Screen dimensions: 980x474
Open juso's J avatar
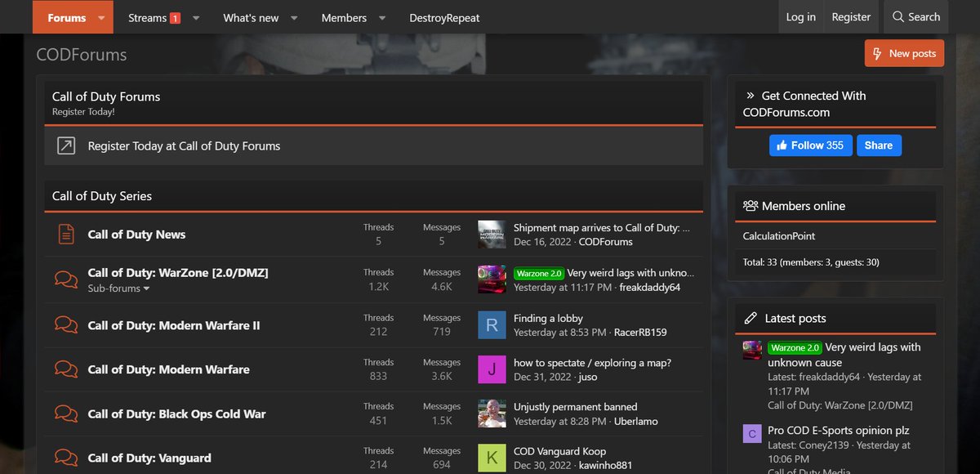[492, 369]
